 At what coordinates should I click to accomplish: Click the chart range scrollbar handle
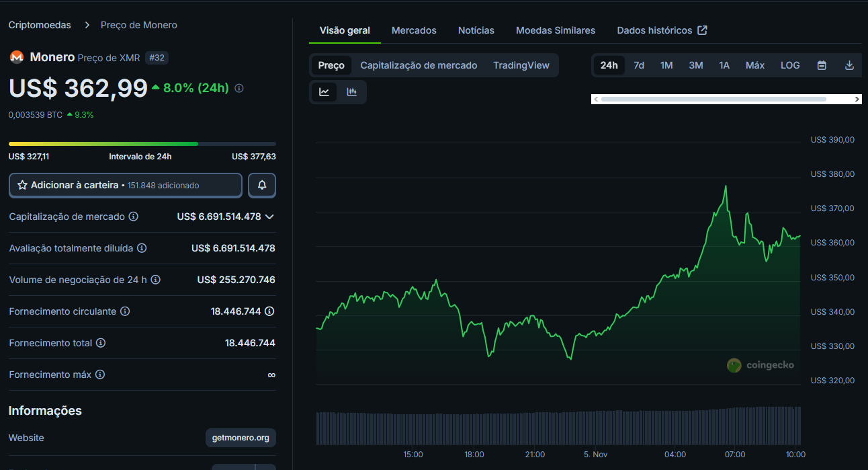[x=712, y=99]
